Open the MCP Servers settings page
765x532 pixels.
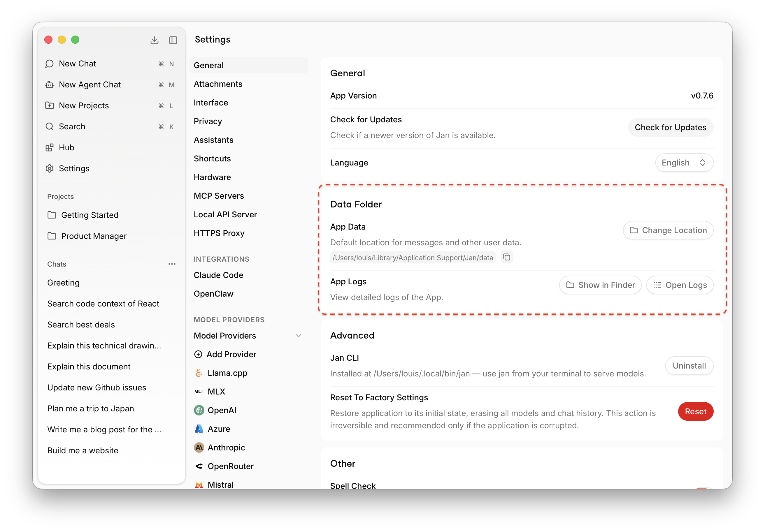[x=219, y=196]
